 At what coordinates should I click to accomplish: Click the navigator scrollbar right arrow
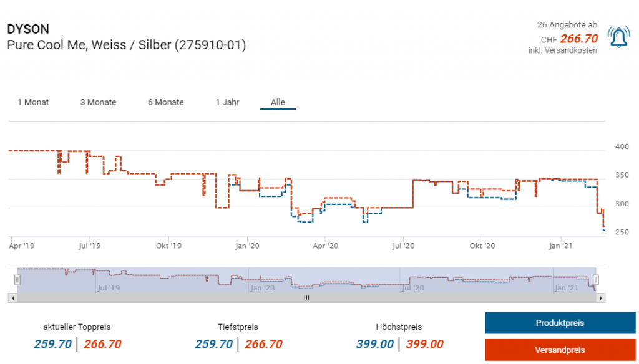[601, 299]
